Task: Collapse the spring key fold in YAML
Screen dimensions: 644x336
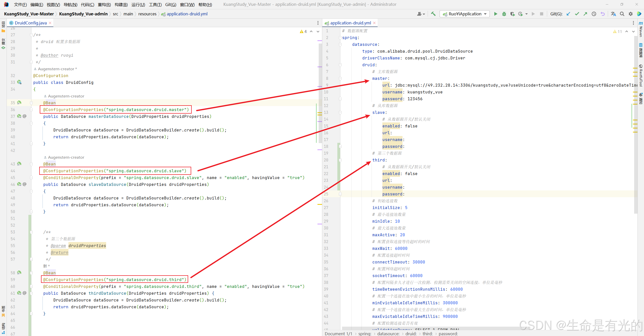Action: (x=340, y=38)
